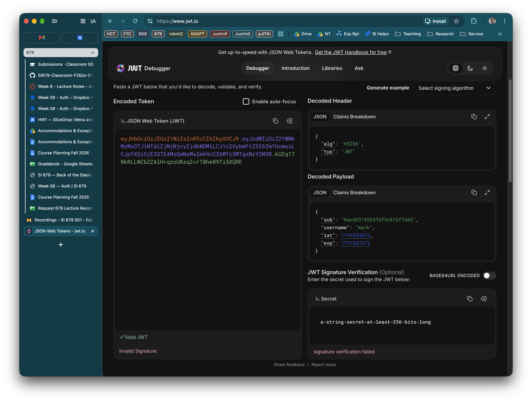Open the Libraries tab
This screenshot has height=402, width=532.
point(332,68)
